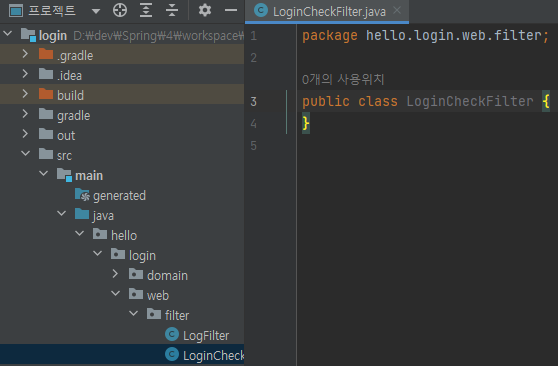This screenshot has height=366, width=558.
Task: Select the domain package row
Action: coord(122,275)
